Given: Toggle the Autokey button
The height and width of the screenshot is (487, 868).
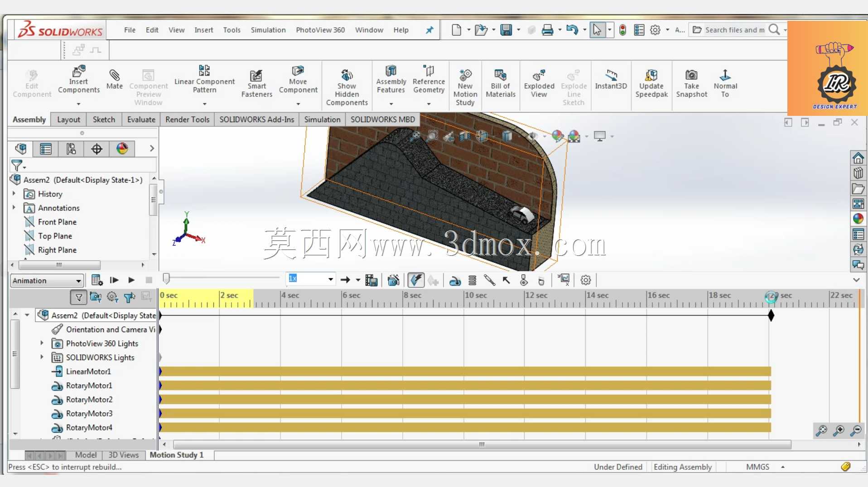Looking at the screenshot, I should tap(416, 280).
